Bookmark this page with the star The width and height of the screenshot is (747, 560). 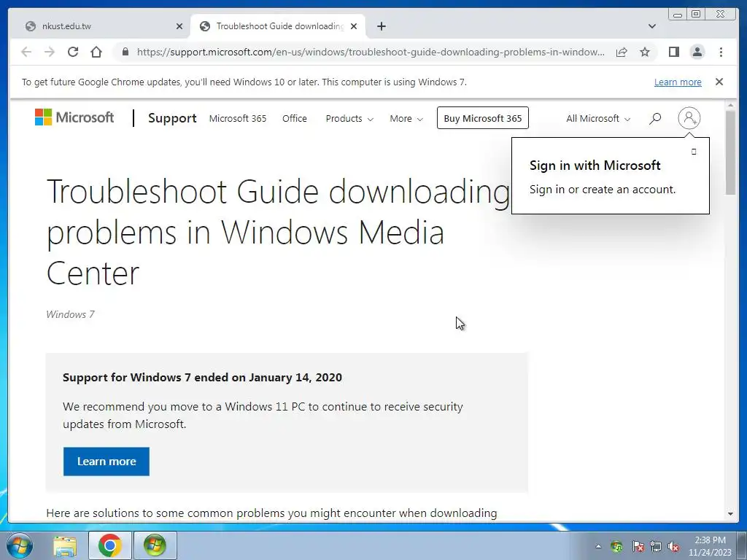click(x=645, y=52)
